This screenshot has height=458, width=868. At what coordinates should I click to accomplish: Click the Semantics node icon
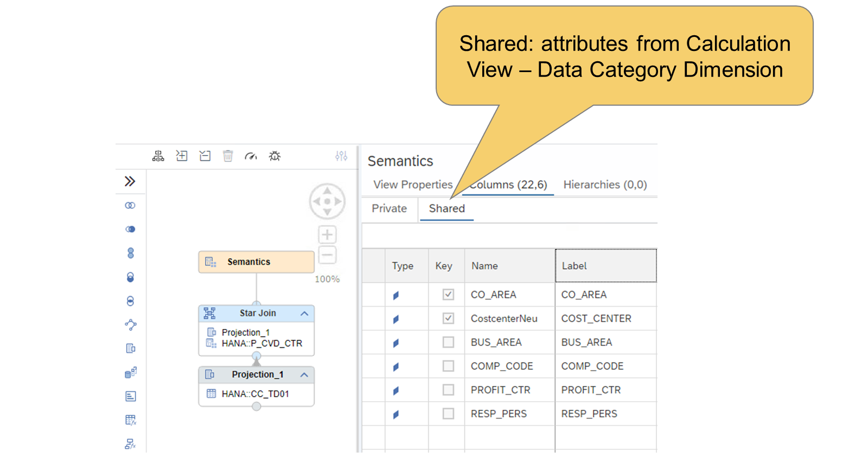coord(210,262)
